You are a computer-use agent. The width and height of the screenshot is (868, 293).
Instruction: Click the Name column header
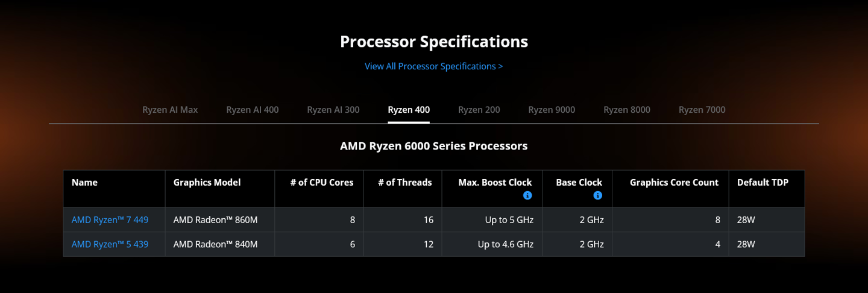pos(84,182)
